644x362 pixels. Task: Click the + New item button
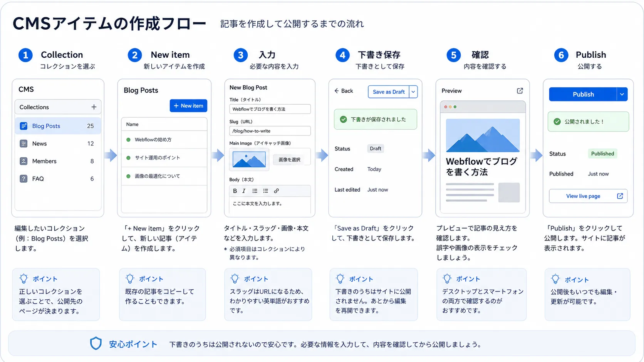(188, 106)
